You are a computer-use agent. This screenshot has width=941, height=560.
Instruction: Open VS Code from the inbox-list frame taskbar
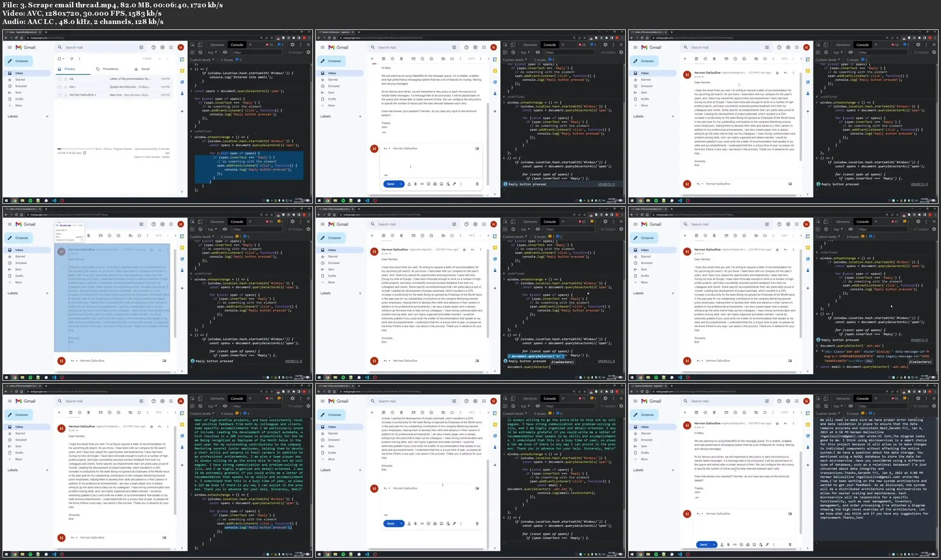coord(54,200)
